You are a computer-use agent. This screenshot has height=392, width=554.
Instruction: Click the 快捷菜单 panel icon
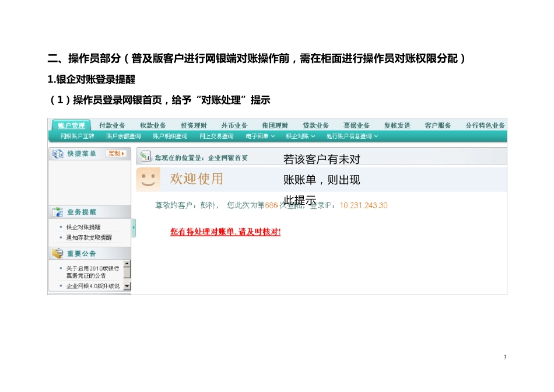pos(58,154)
